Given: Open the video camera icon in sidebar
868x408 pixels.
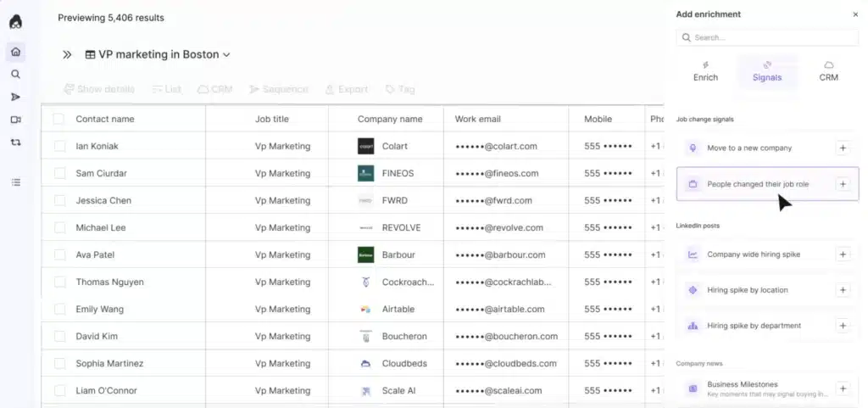Looking at the screenshot, I should click(15, 120).
